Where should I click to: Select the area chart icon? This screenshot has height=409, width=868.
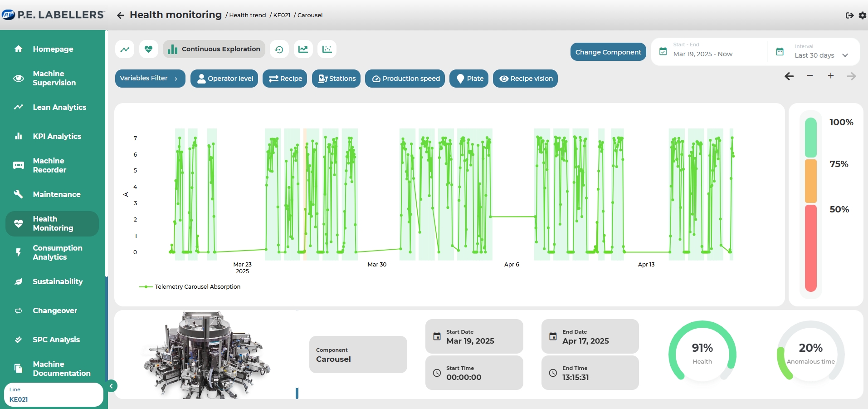[x=303, y=49]
